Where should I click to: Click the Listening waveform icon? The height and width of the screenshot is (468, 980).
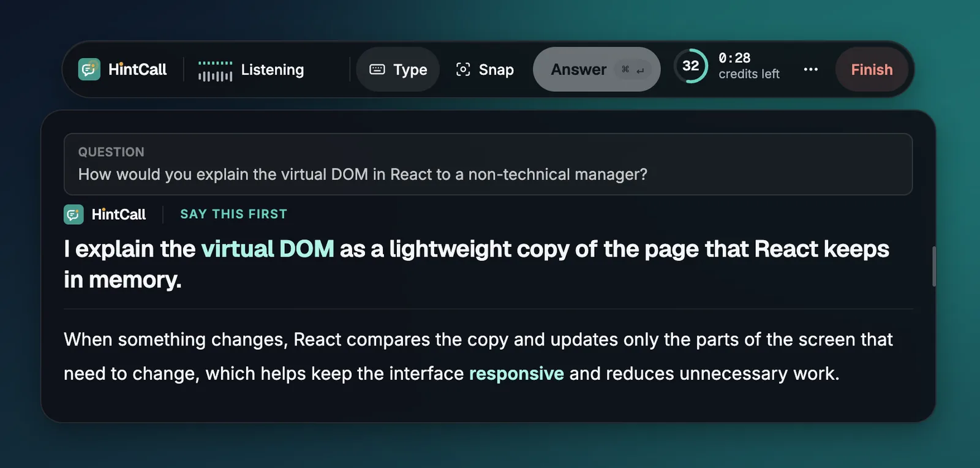point(215,70)
